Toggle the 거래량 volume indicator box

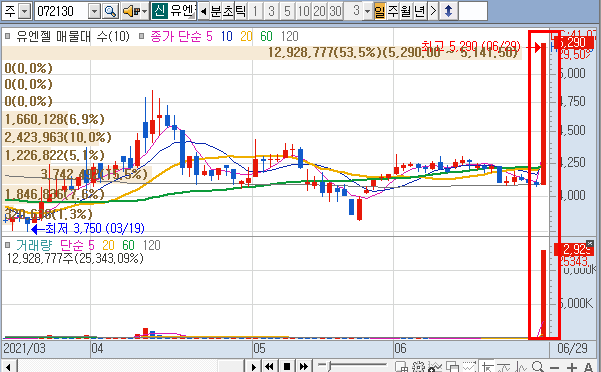[7, 245]
